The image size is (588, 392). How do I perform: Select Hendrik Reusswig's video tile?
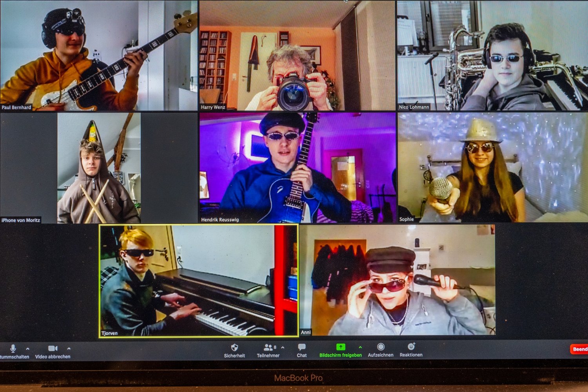[x=298, y=168]
